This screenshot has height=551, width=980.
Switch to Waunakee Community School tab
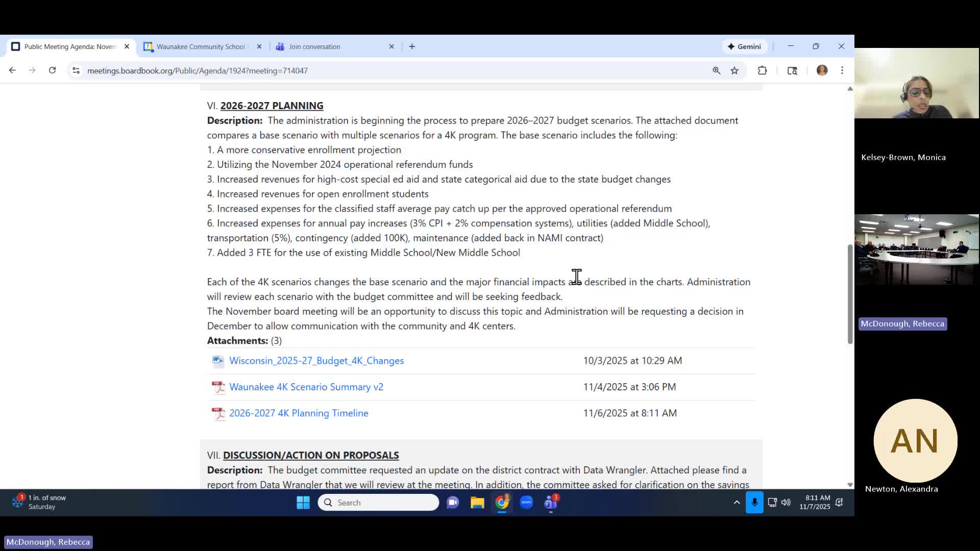(201, 46)
